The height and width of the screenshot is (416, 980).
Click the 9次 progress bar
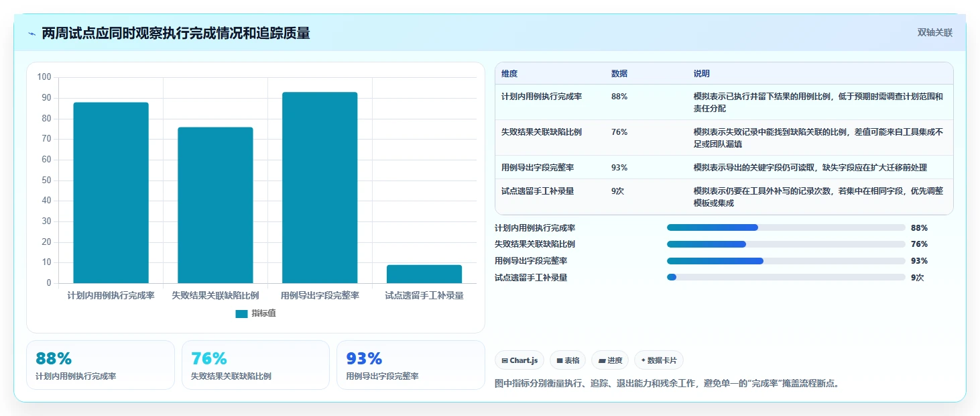786,277
